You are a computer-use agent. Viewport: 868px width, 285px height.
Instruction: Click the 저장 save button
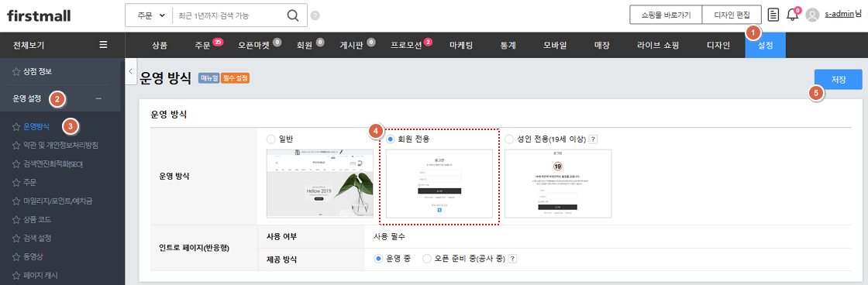point(838,80)
